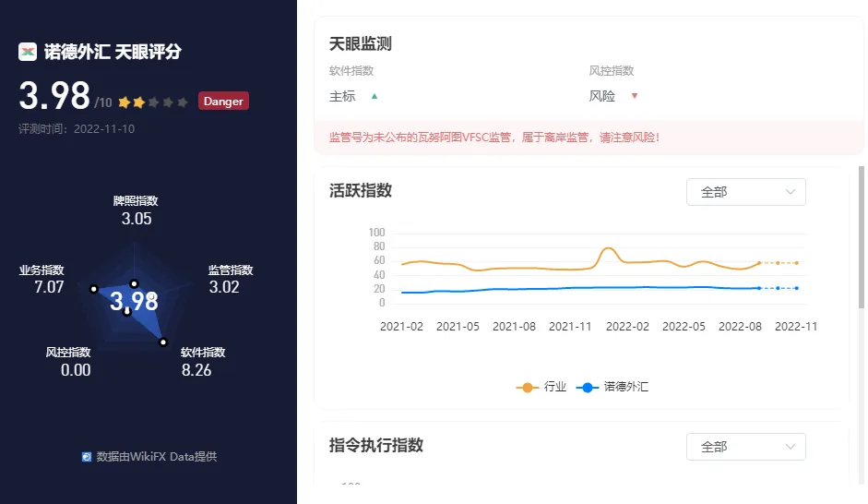Click the 诺德外汇 broker logo icon
The image size is (868, 504).
click(27, 52)
